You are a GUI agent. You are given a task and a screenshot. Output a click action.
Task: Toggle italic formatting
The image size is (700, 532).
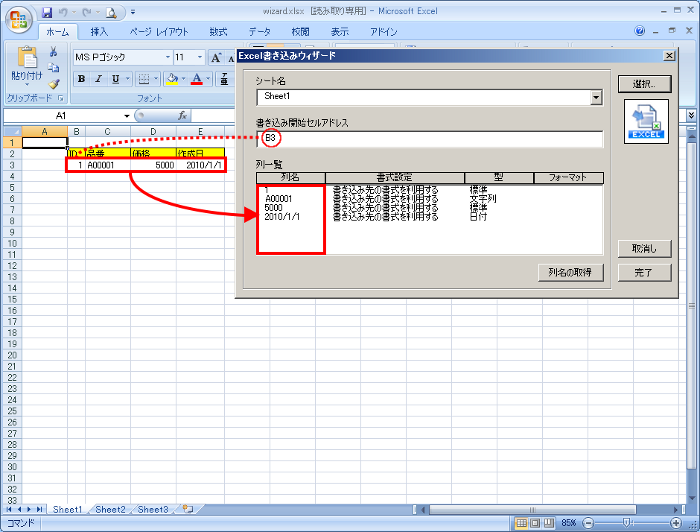pos(99,79)
